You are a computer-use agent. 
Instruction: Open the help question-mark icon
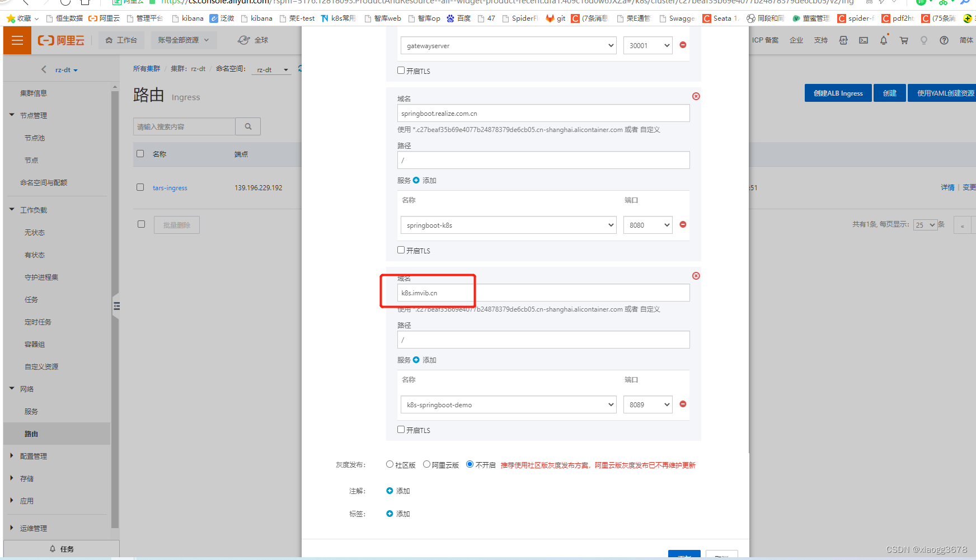pyautogui.click(x=944, y=40)
